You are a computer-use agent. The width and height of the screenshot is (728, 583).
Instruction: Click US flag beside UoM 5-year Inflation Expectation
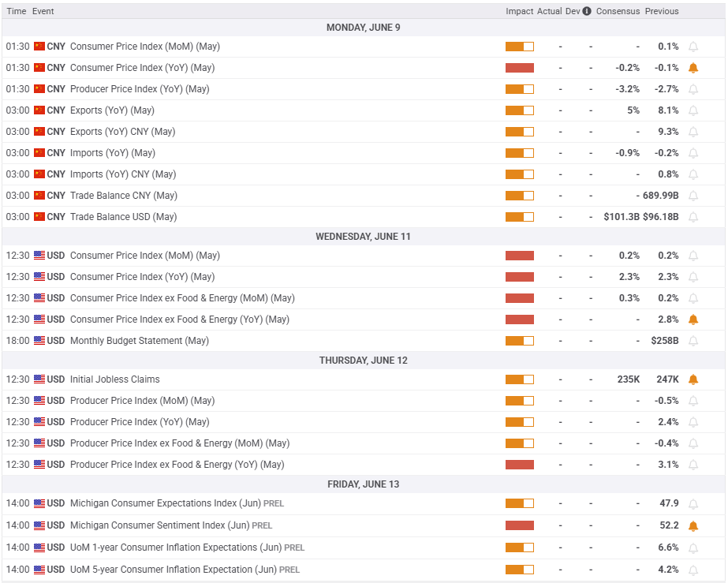(39, 570)
